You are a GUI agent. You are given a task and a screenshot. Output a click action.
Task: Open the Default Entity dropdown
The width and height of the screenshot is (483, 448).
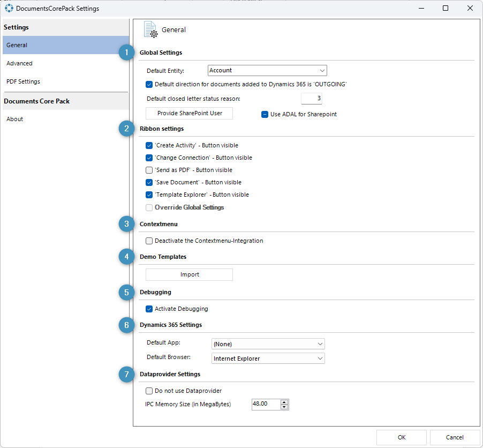click(x=267, y=70)
